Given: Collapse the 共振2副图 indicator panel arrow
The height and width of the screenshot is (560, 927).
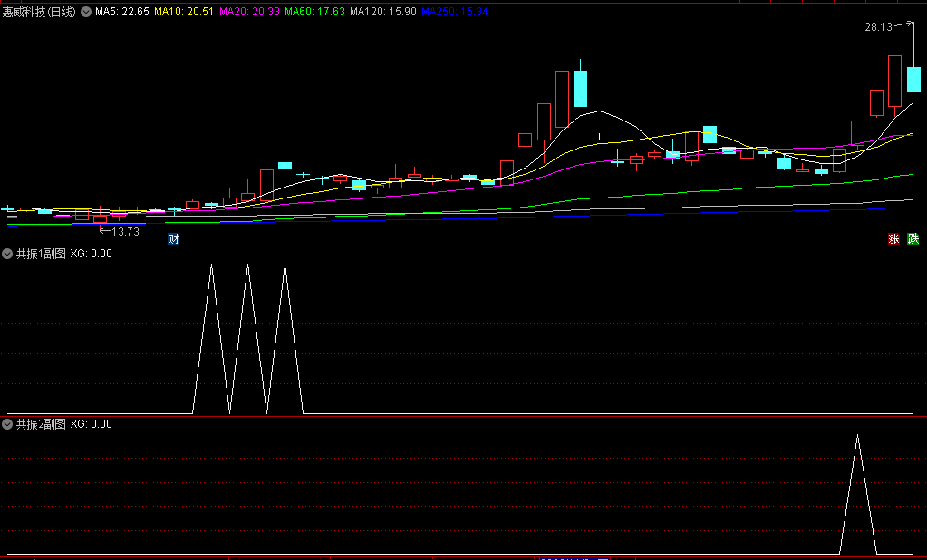Looking at the screenshot, I should [7, 424].
